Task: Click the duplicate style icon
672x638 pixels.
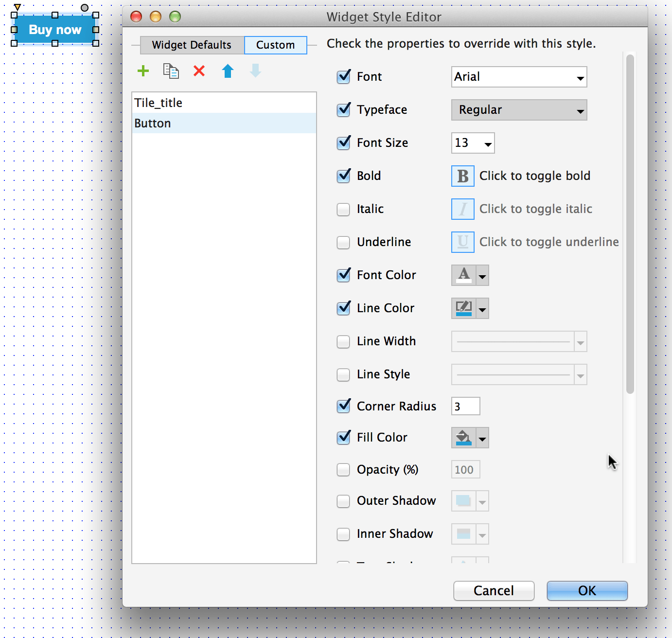Action: 171,71
